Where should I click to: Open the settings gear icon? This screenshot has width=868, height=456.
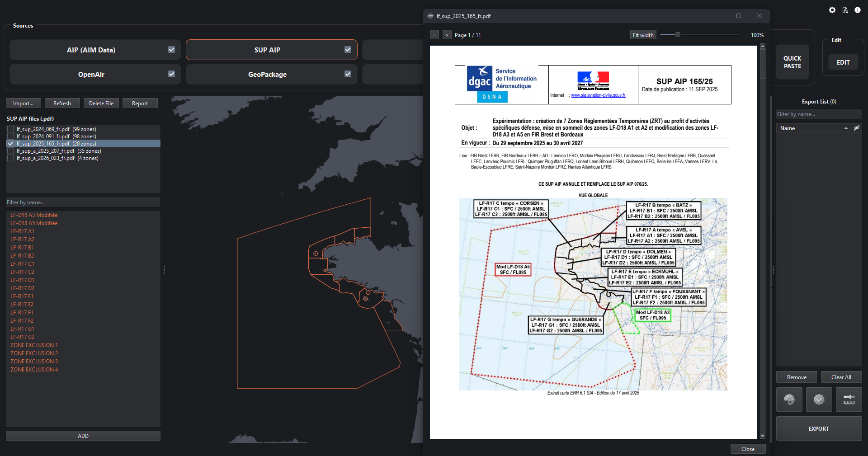click(832, 10)
